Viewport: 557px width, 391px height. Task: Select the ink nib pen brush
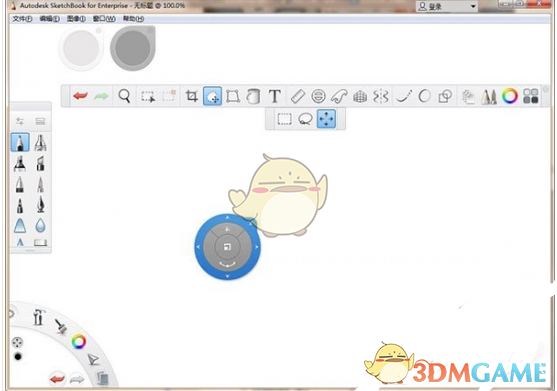[40, 205]
